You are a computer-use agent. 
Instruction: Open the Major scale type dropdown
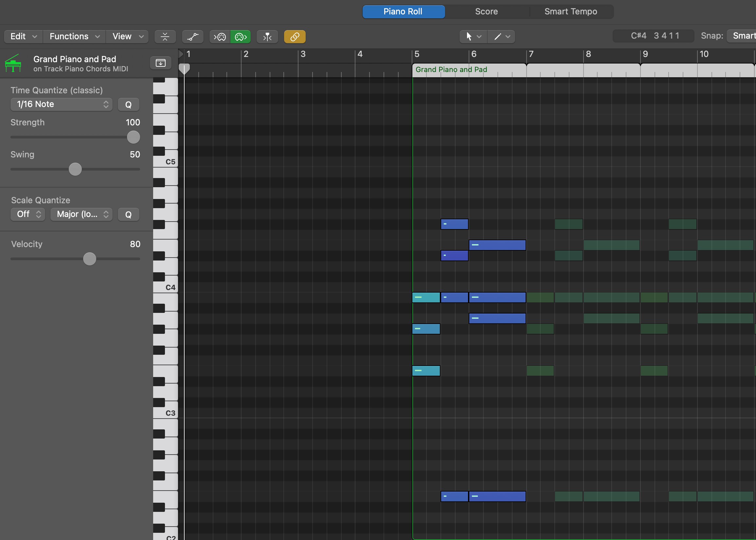click(81, 214)
